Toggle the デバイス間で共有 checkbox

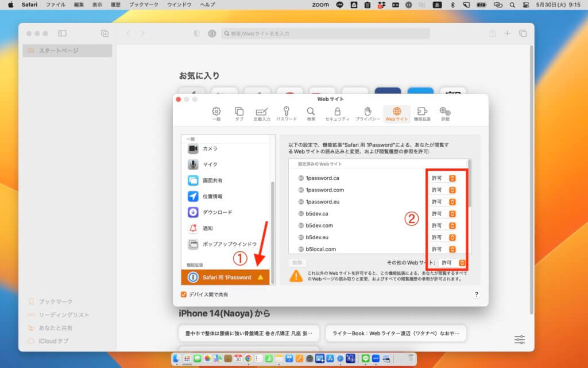pyautogui.click(x=184, y=294)
